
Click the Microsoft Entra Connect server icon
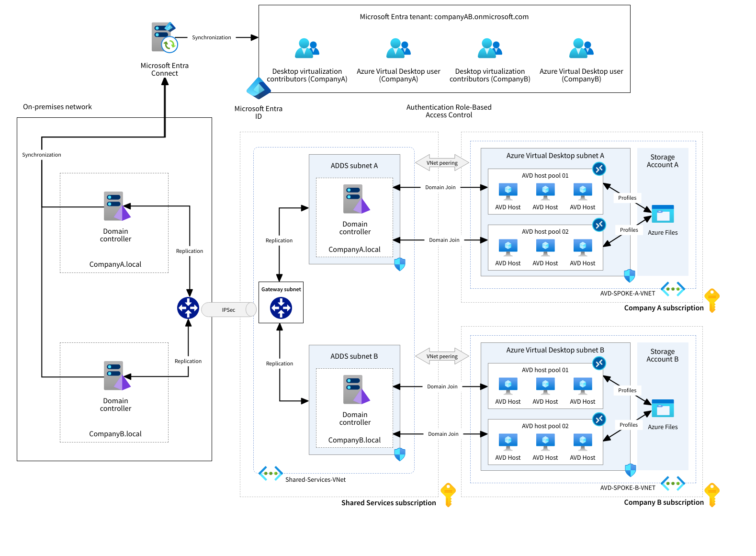(164, 37)
